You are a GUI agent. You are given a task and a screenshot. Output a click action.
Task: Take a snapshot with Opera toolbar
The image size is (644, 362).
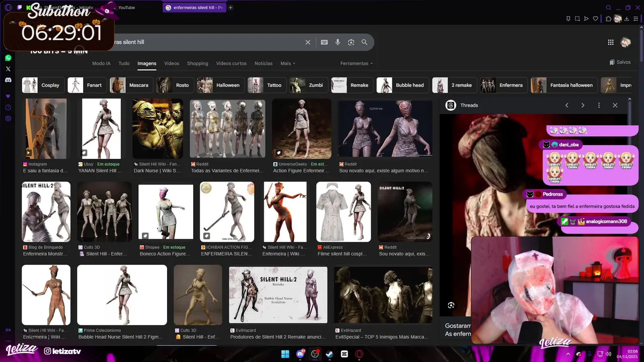(x=577, y=19)
